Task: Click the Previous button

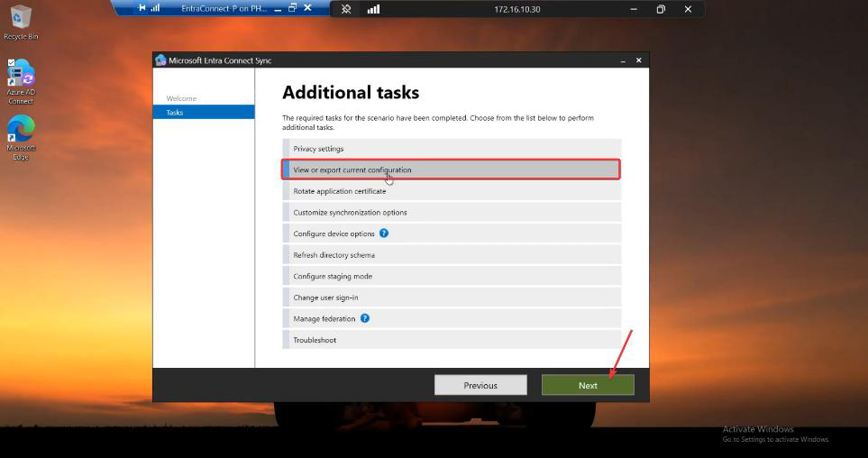Action: [x=480, y=385]
